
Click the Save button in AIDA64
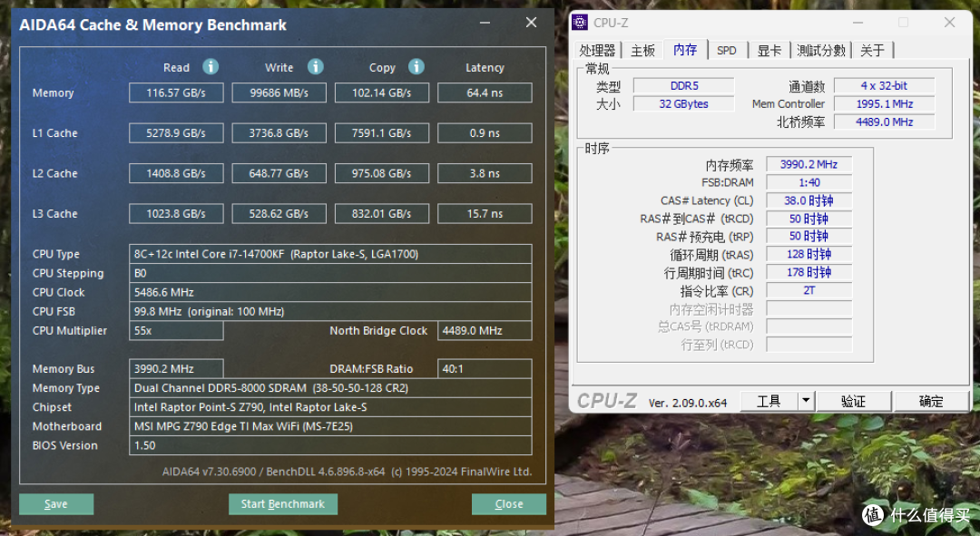click(x=56, y=504)
